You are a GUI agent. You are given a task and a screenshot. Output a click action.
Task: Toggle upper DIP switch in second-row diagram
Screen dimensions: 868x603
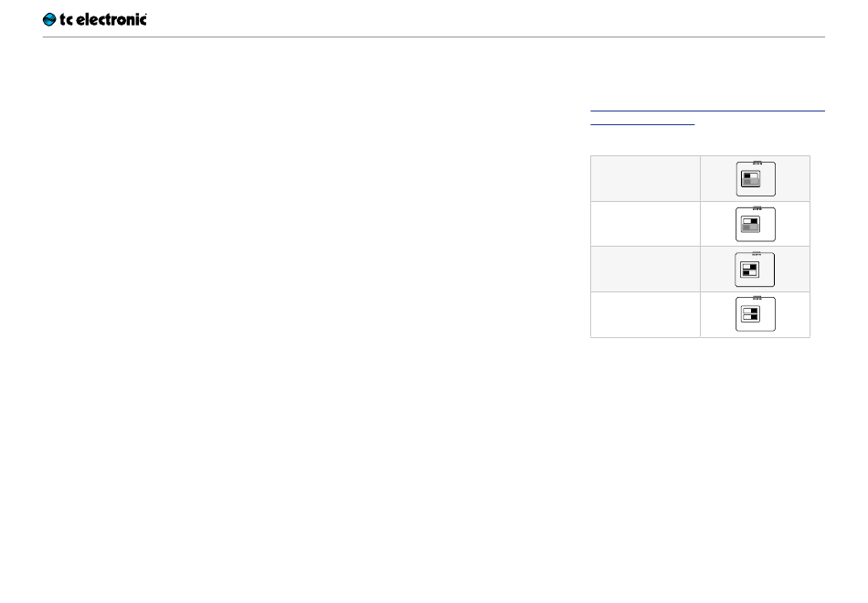[750, 221]
